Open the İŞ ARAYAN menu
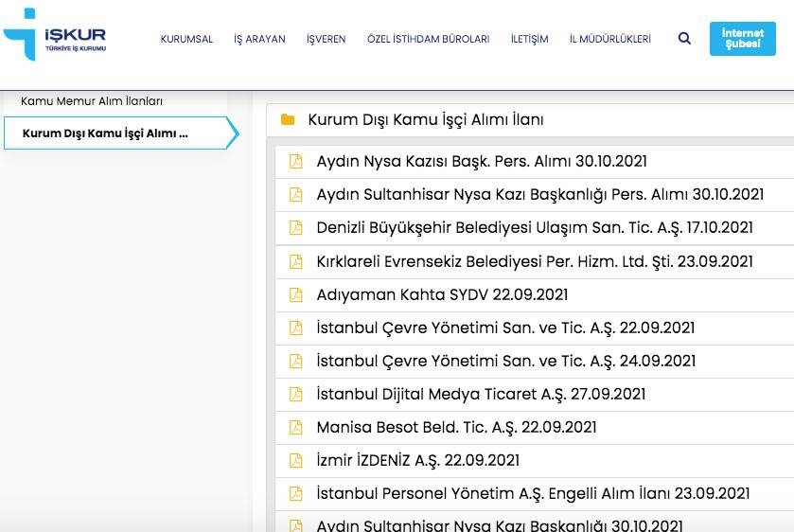The width and height of the screenshot is (794, 532). tap(259, 39)
